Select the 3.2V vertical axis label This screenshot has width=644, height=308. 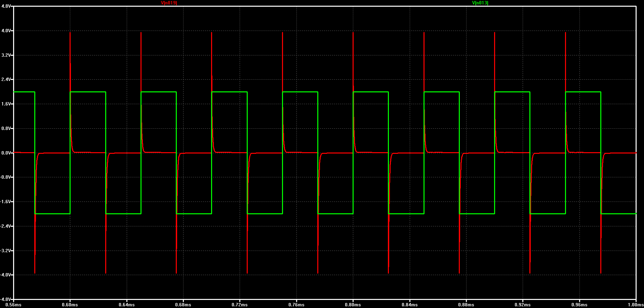(x=6, y=55)
